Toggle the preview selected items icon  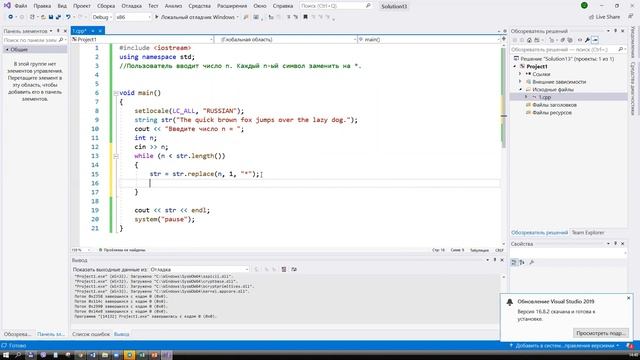[x=595, y=40]
